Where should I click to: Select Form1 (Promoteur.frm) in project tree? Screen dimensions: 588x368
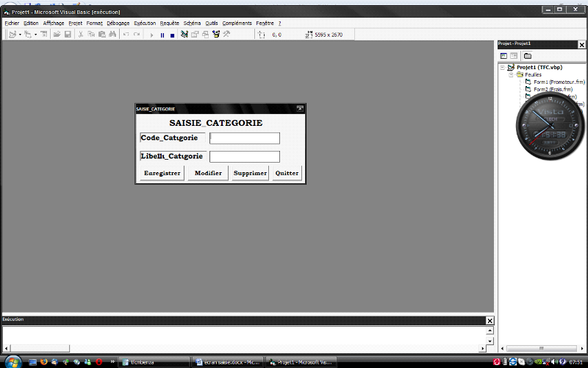tap(559, 82)
